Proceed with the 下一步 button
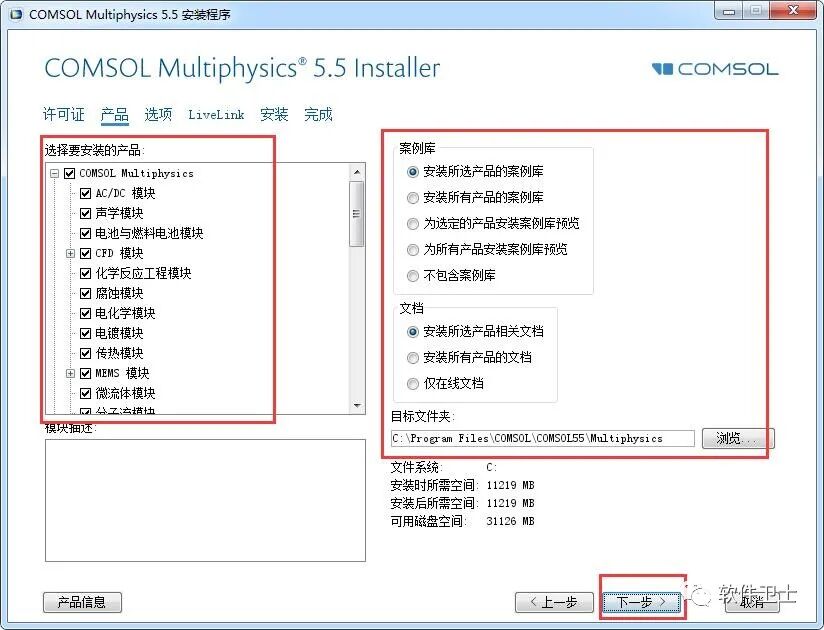Viewport: 824px width, 630px height. point(642,602)
